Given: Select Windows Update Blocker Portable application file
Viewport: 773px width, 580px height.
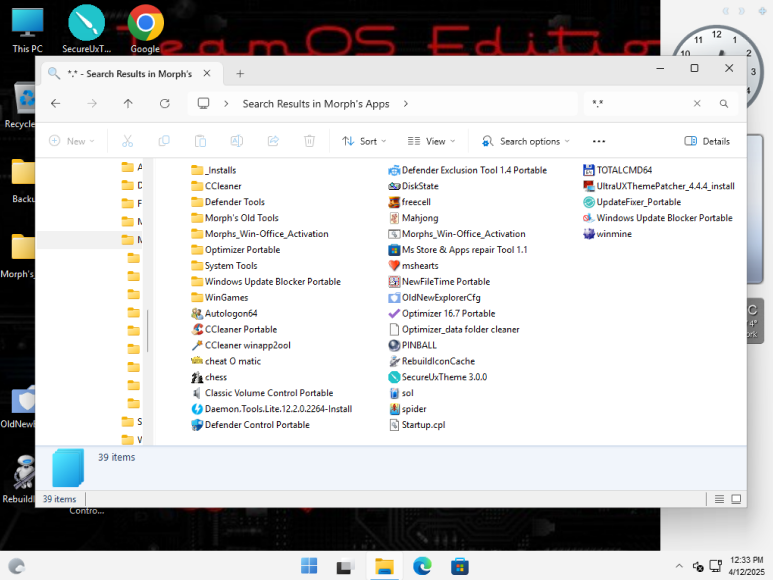Looking at the screenshot, I should click(658, 218).
